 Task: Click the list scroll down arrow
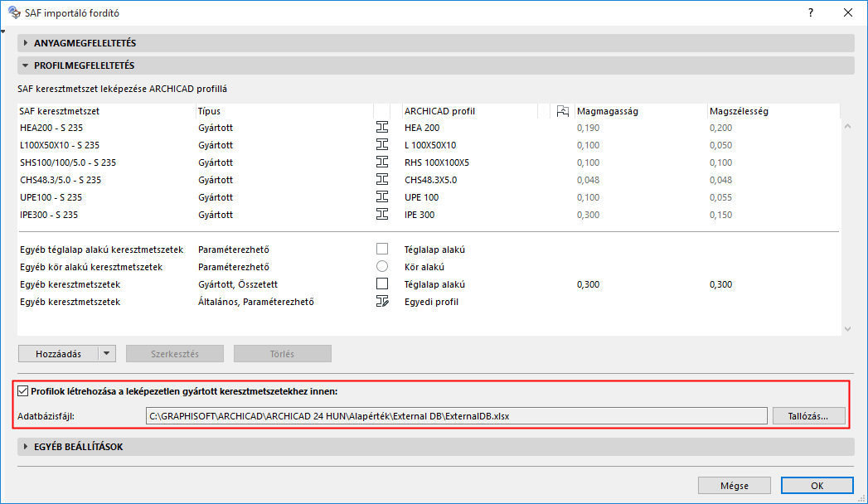point(847,328)
